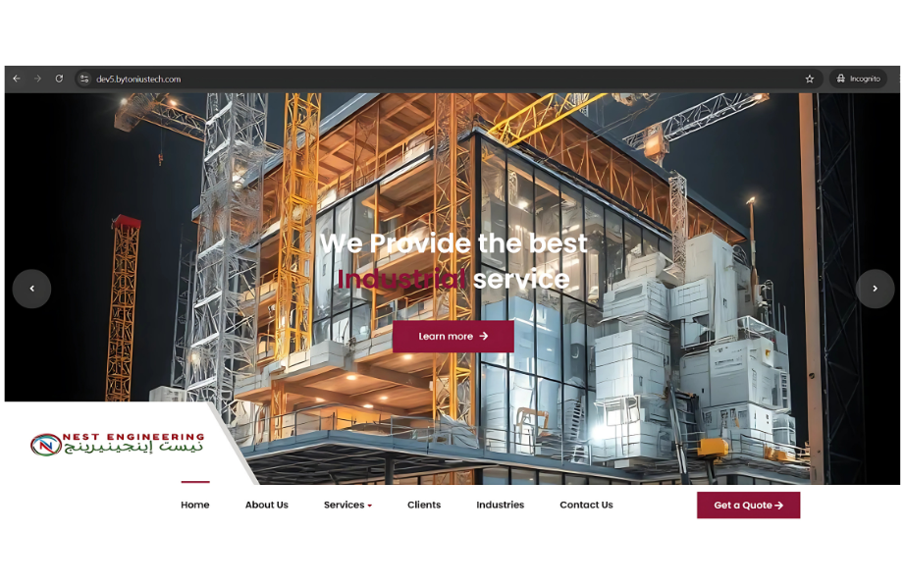Click the browser back arrow
Screen dimensions: 905x588
pos(17,79)
